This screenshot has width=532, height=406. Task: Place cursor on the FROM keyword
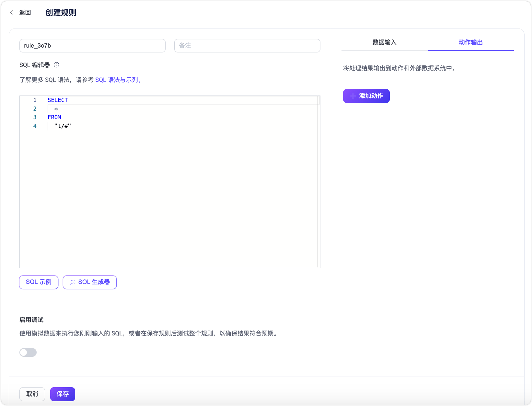coord(54,117)
